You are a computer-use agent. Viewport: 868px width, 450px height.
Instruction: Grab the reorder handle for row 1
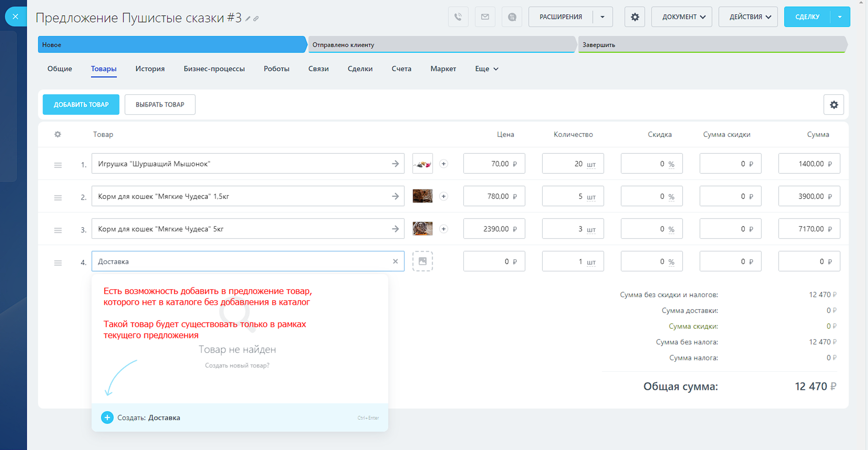(x=58, y=165)
